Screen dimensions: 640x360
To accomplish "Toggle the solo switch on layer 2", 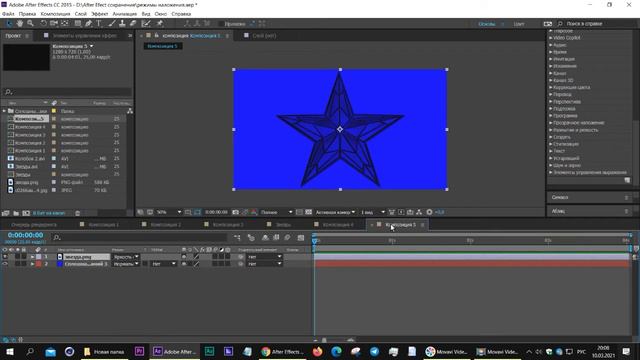I will 18,264.
